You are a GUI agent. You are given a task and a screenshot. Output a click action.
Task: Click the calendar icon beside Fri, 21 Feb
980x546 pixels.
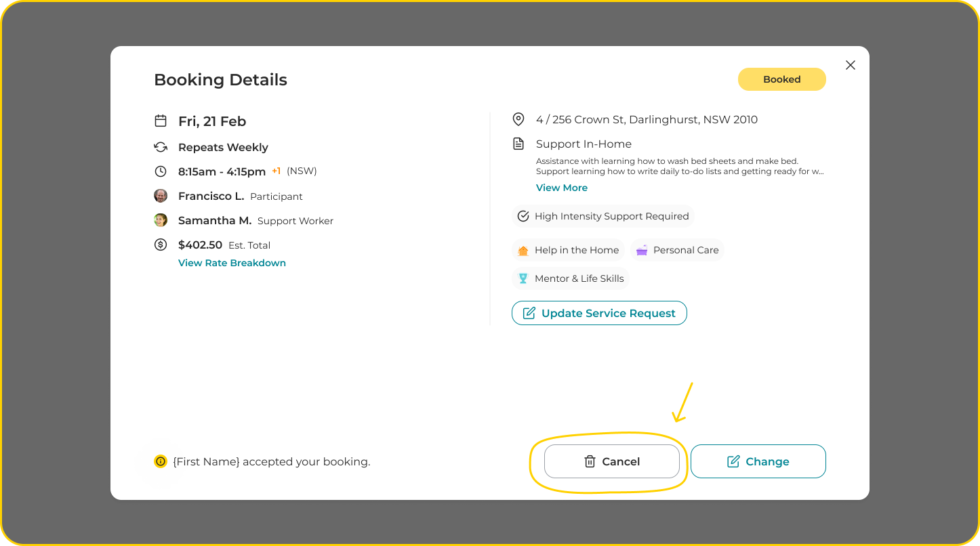click(161, 121)
